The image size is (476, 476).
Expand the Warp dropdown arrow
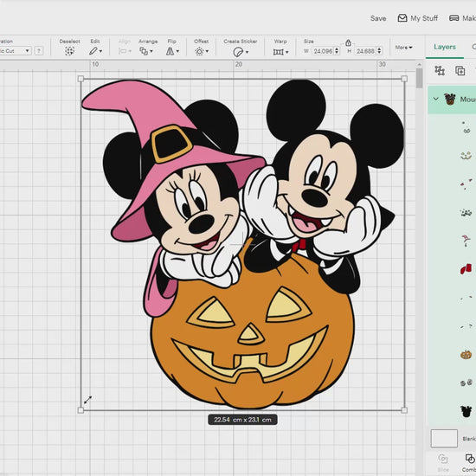click(286, 52)
